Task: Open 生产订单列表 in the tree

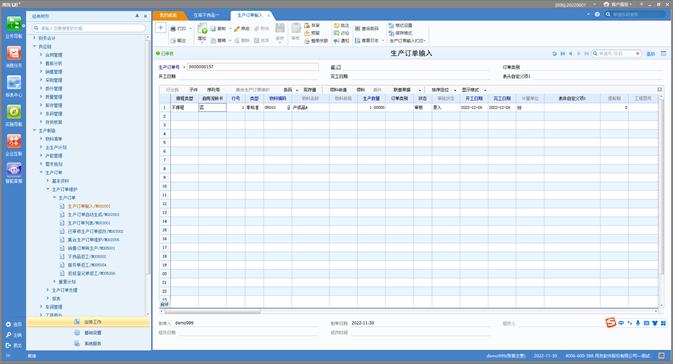Action: pos(88,223)
